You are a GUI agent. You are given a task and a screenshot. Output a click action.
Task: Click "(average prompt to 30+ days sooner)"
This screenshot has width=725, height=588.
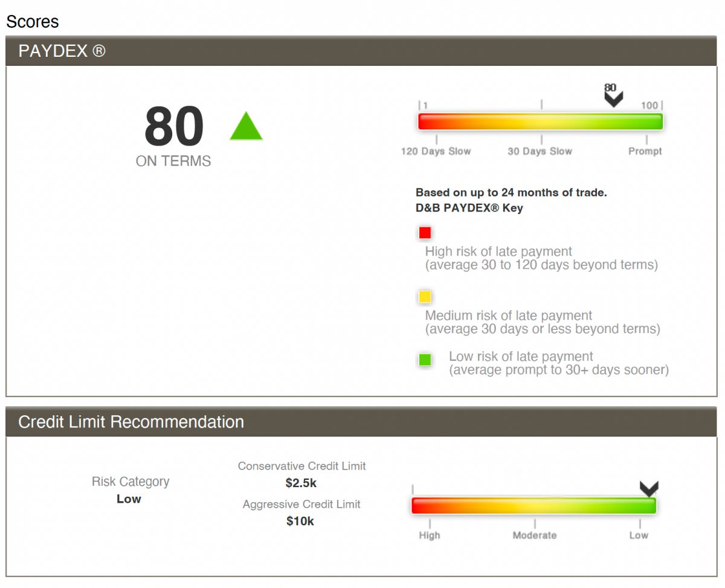(x=559, y=370)
